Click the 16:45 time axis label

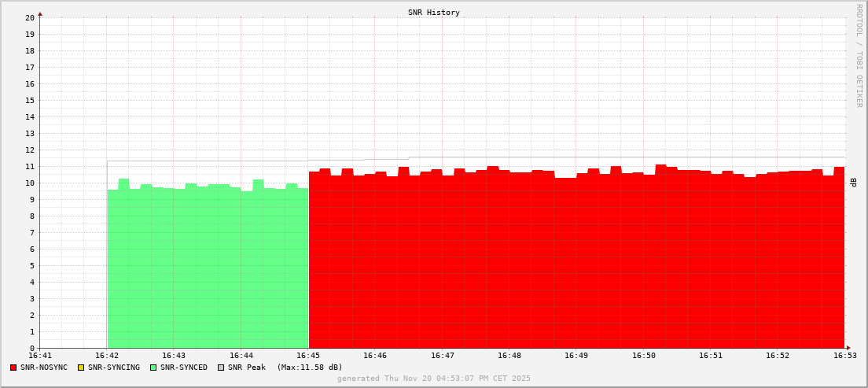[x=308, y=356]
